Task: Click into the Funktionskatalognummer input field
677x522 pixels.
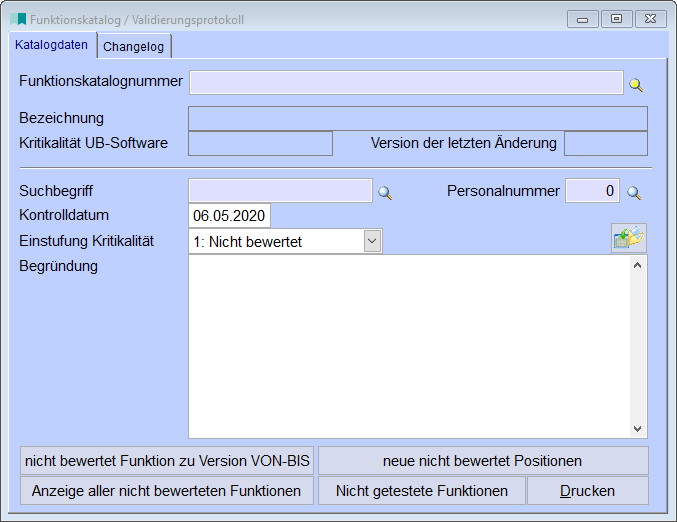Action: [405, 82]
